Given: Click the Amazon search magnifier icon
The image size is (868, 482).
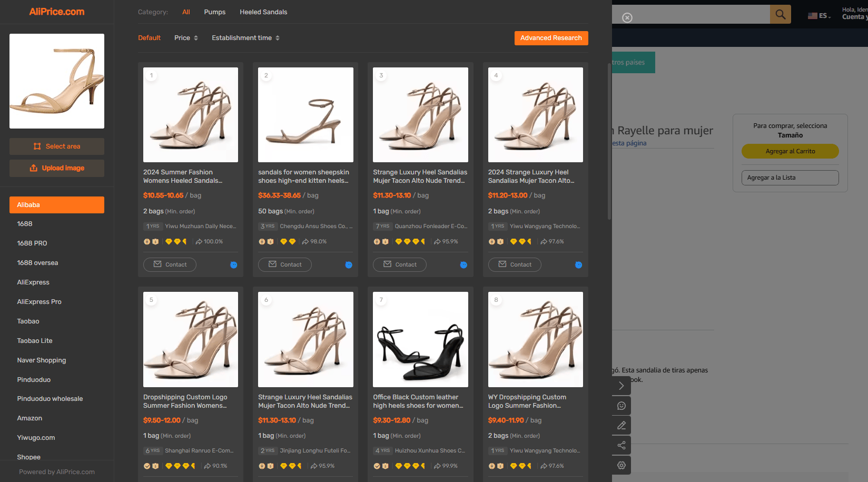Looking at the screenshot, I should pyautogui.click(x=781, y=14).
